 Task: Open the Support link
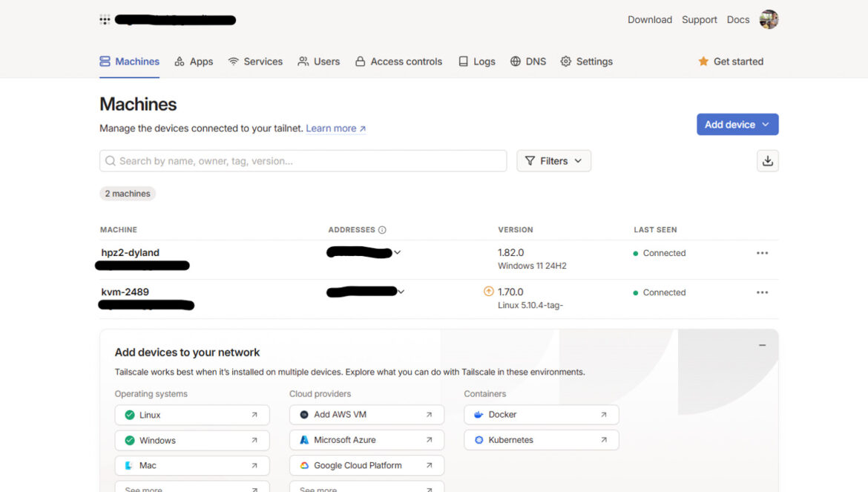(699, 19)
